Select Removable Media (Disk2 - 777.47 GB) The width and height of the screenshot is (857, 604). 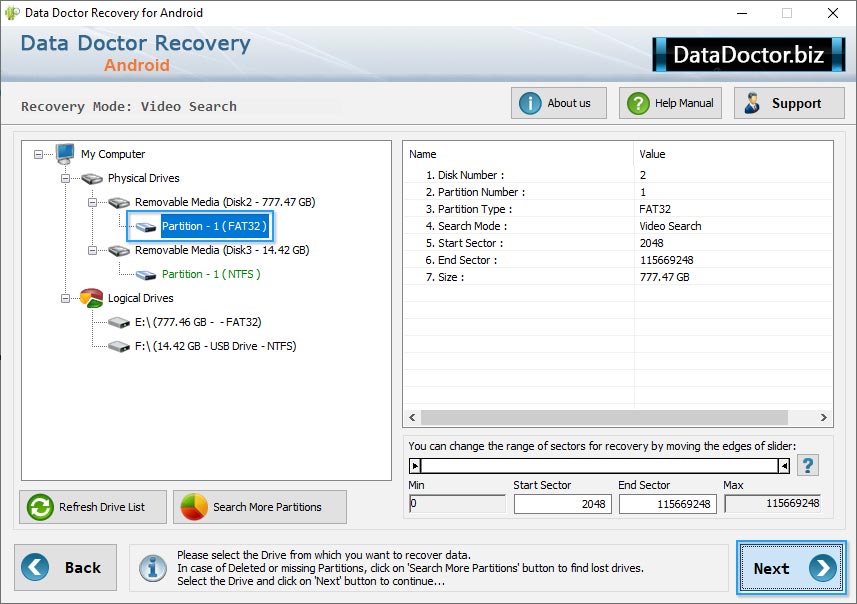pos(225,202)
